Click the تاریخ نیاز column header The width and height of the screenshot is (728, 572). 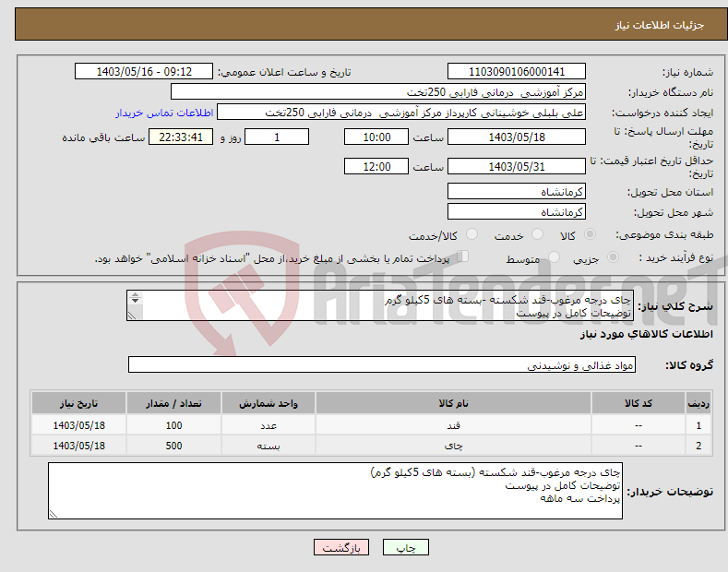click(79, 403)
